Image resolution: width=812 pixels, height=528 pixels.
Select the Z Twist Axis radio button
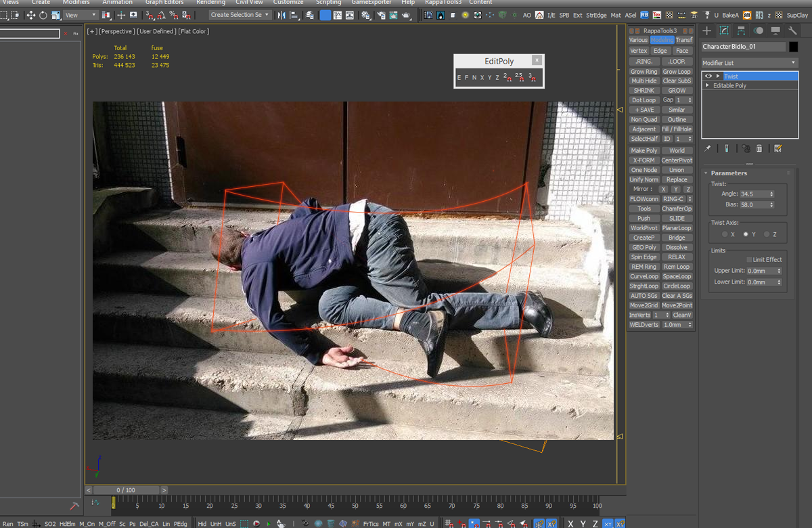(767, 234)
